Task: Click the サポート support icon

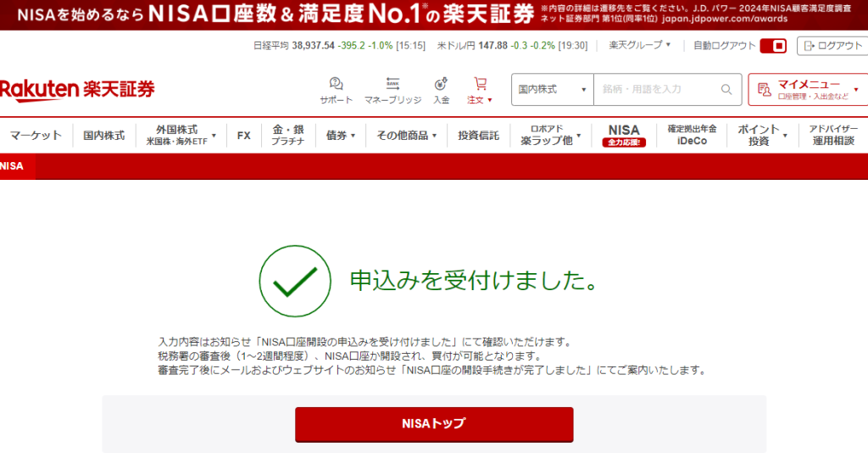Action: point(336,85)
